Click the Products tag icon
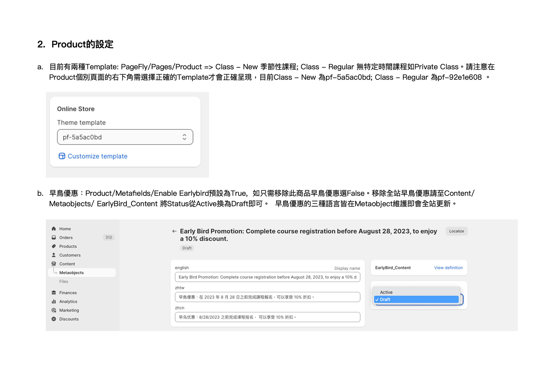The image size is (555, 392). coord(54,246)
